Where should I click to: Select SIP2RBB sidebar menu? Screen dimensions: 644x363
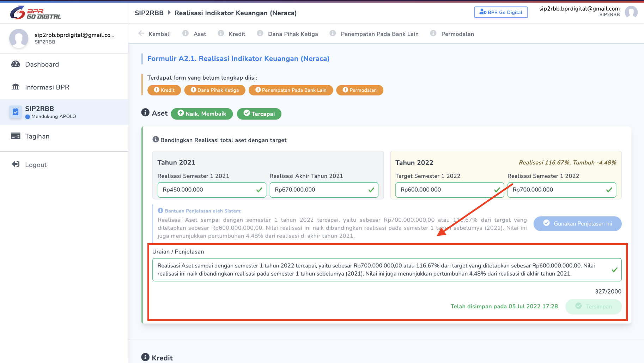(x=64, y=112)
